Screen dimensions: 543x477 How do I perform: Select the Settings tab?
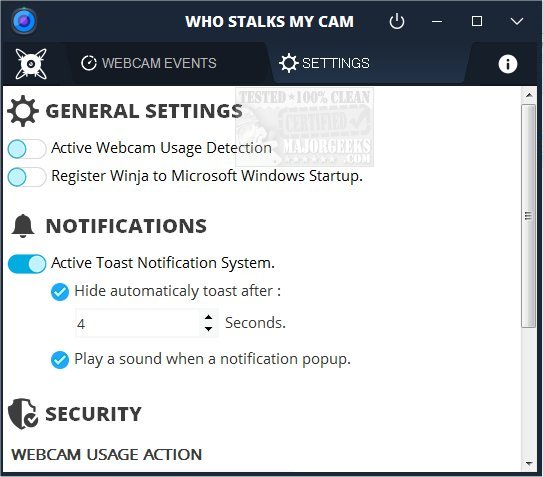[x=324, y=63]
